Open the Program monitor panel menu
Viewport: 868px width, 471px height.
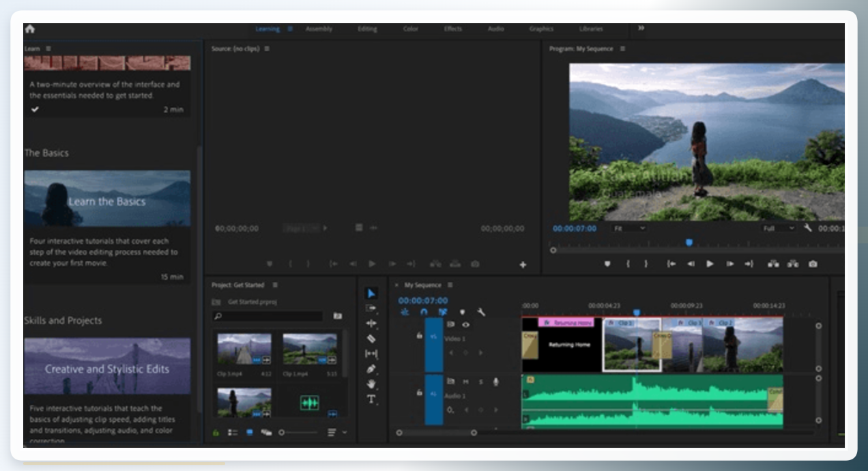(622, 49)
